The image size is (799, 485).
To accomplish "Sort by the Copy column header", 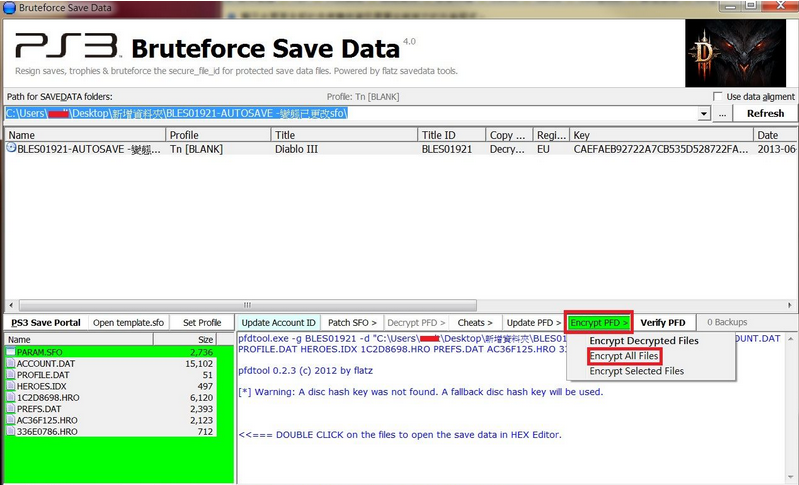I will (509, 135).
